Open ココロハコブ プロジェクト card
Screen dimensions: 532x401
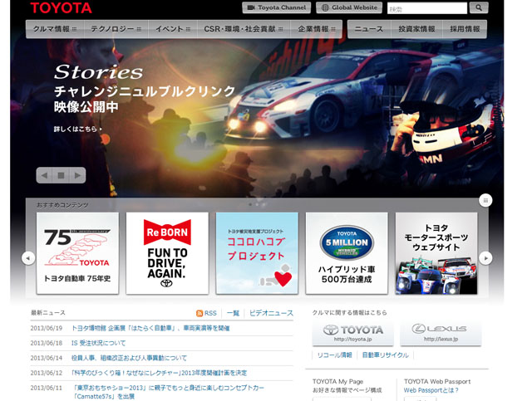tap(257, 253)
